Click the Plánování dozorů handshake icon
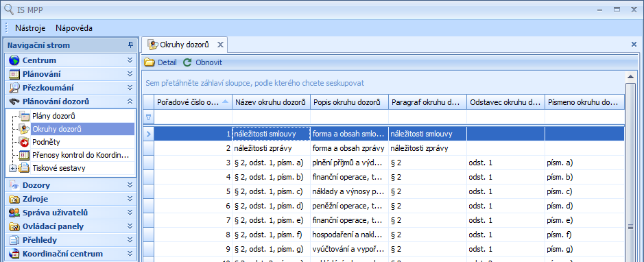The width and height of the screenshot is (644, 262). tap(14, 102)
